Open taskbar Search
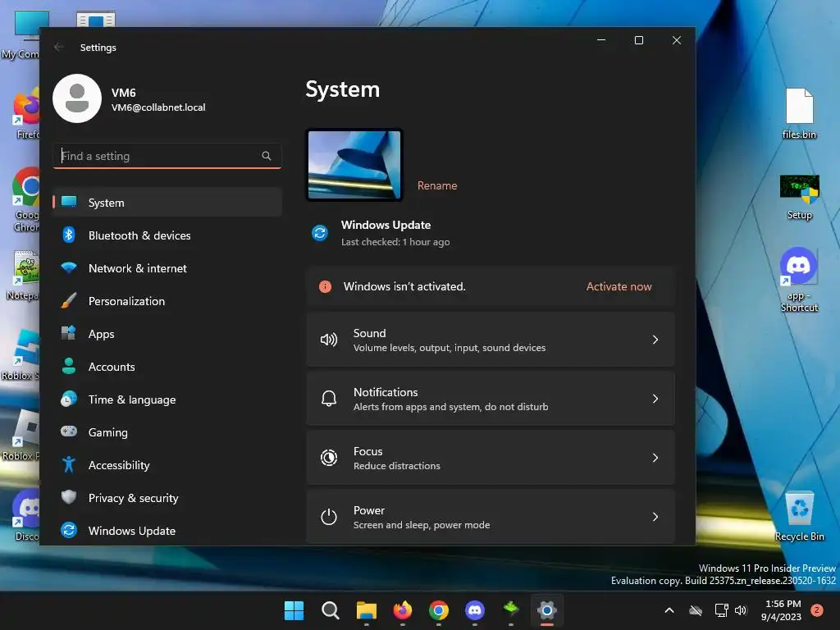Image resolution: width=840 pixels, height=630 pixels. 330,610
